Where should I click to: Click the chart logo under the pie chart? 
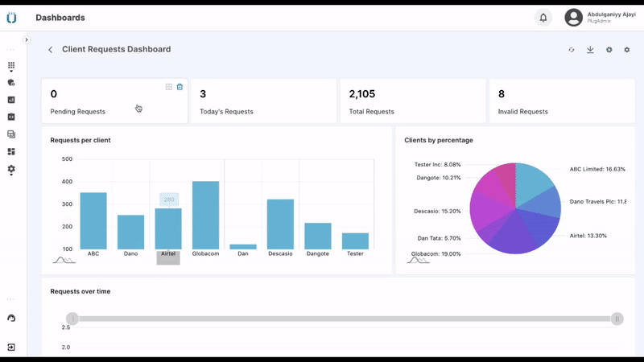coord(418,260)
